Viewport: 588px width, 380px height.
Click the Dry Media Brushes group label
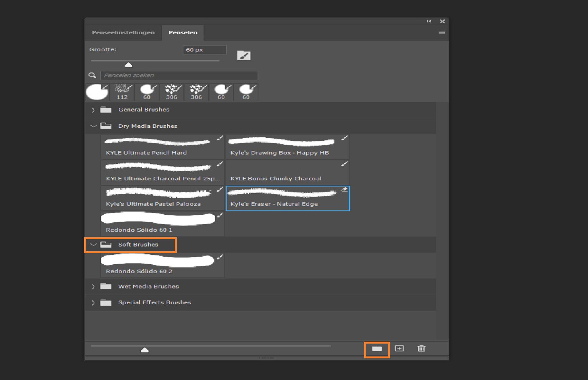148,126
